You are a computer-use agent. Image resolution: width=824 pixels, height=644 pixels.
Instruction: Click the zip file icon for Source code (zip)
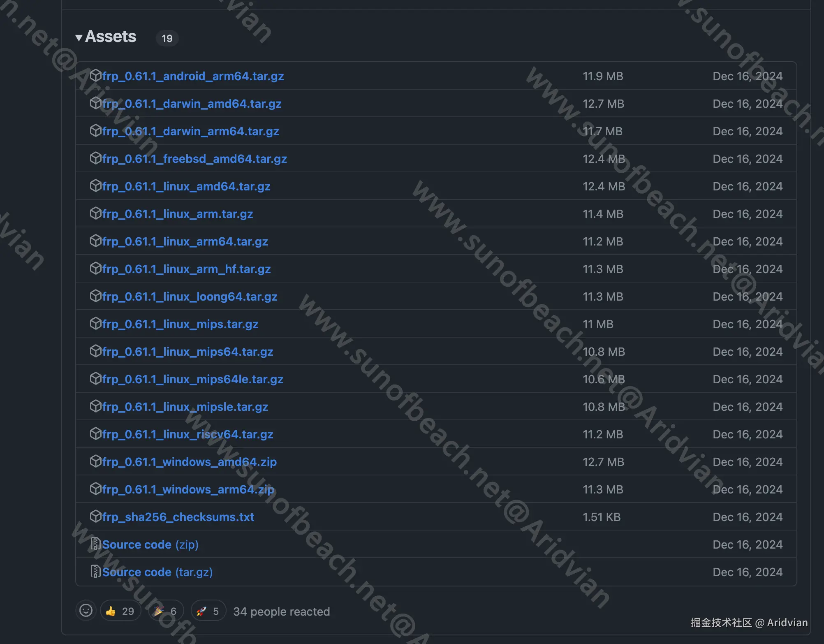point(95,544)
